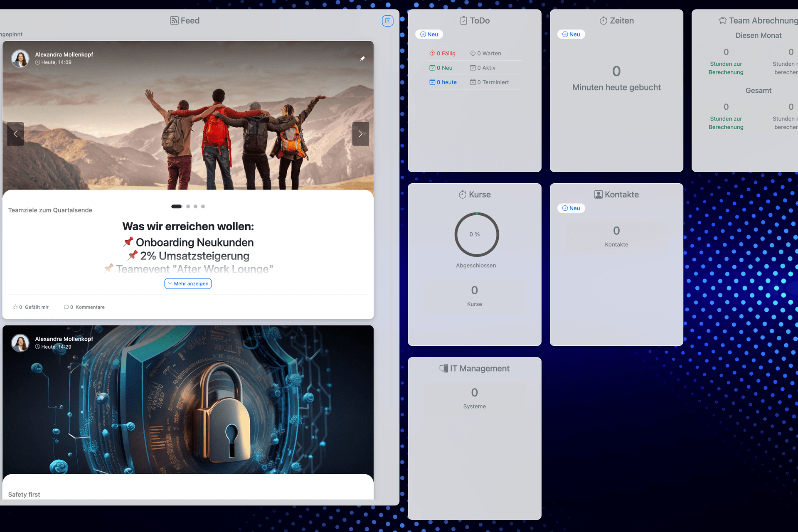Open the 0 Kurse counter tile
Screen dimensions: 798x532
(x=475, y=297)
